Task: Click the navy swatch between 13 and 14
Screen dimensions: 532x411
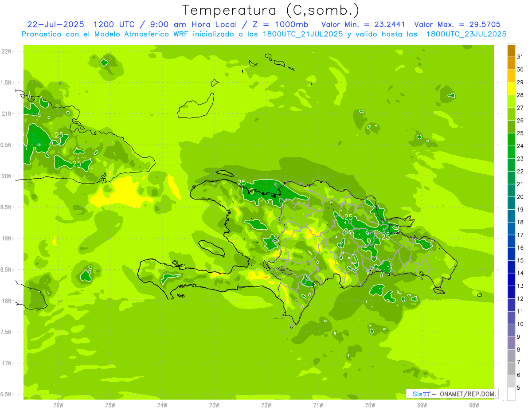Action: 511,279
